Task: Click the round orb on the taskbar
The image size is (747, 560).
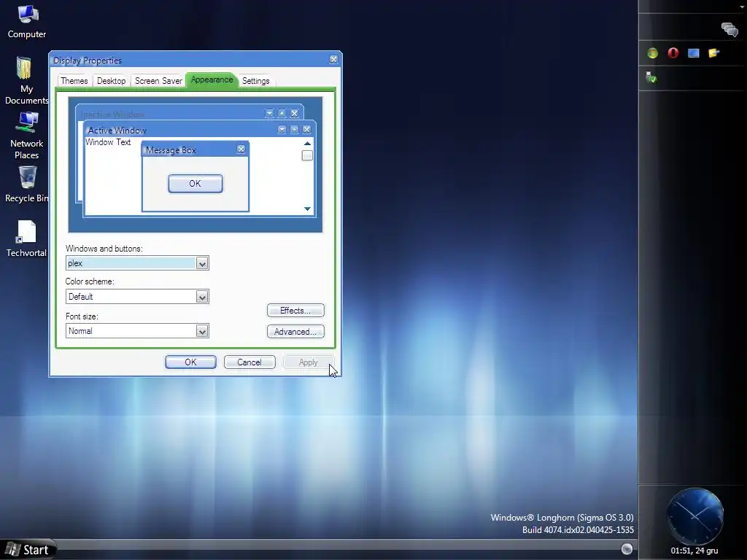Action: 627,549
